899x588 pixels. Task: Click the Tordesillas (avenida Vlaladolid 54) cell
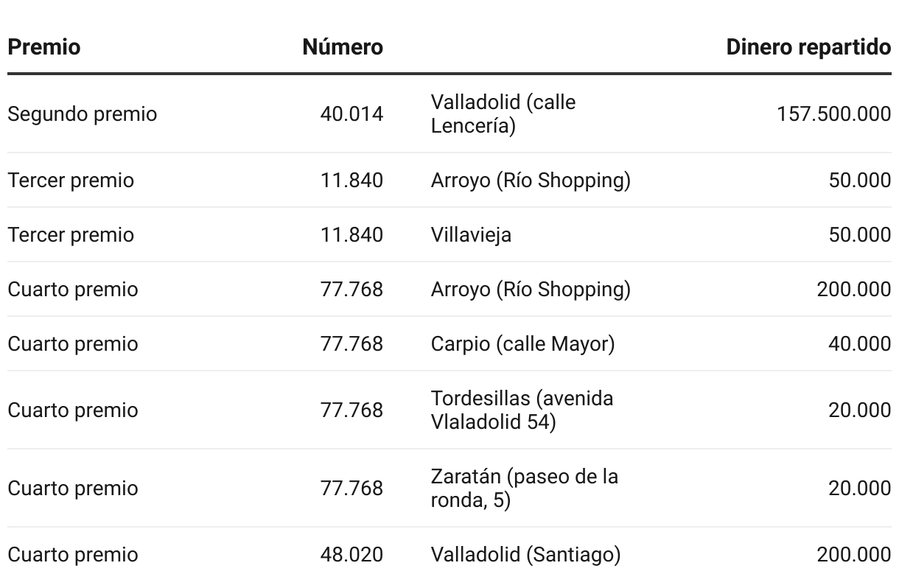pos(522,410)
